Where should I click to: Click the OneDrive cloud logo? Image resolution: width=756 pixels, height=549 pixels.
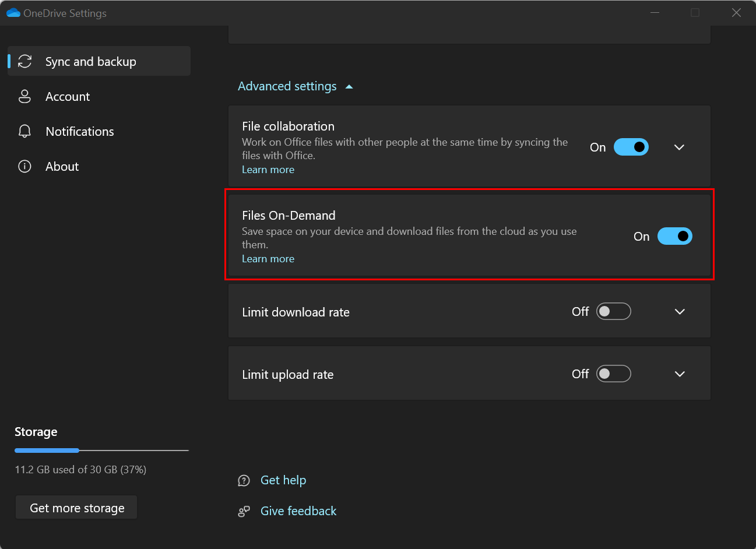pos(13,12)
